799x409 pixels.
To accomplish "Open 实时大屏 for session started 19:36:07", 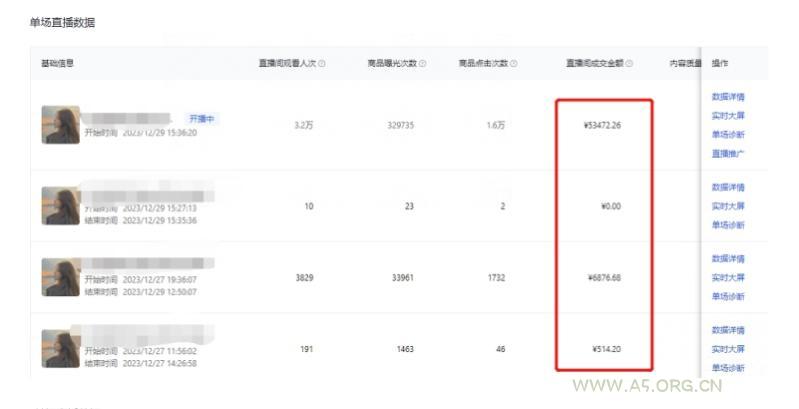I will [728, 278].
